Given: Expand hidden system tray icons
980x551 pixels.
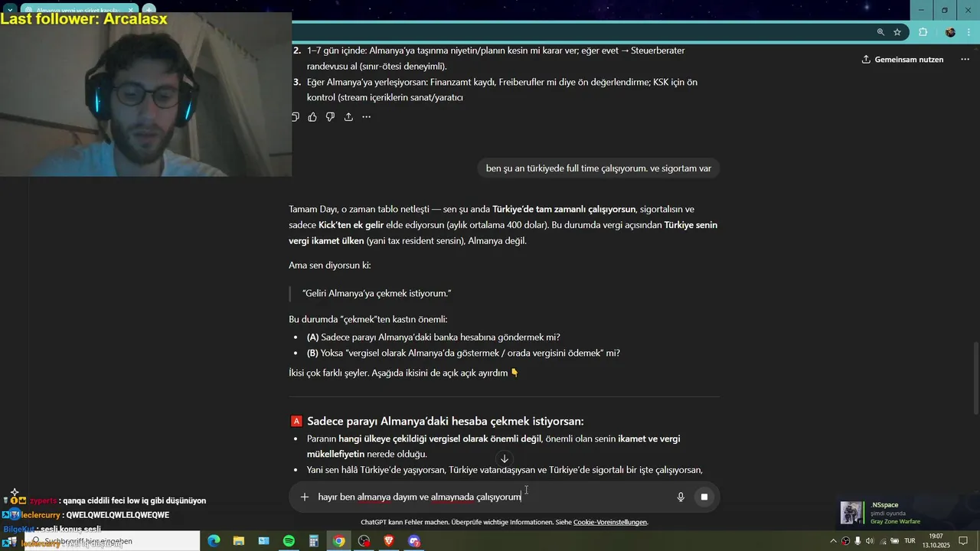Looking at the screenshot, I should [834, 541].
